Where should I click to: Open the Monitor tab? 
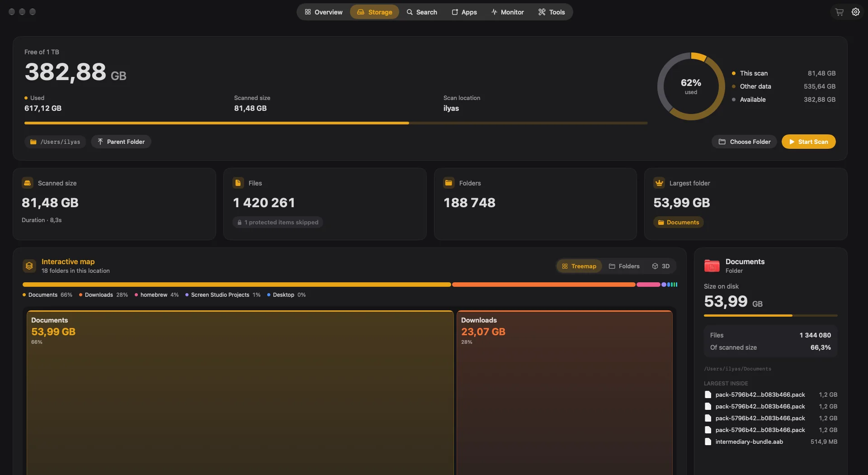(507, 12)
